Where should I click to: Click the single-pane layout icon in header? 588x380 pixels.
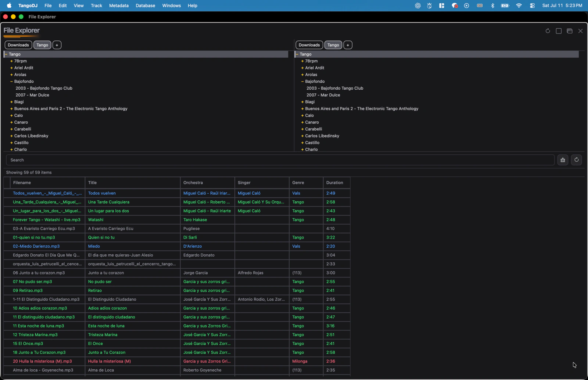[x=559, y=31]
